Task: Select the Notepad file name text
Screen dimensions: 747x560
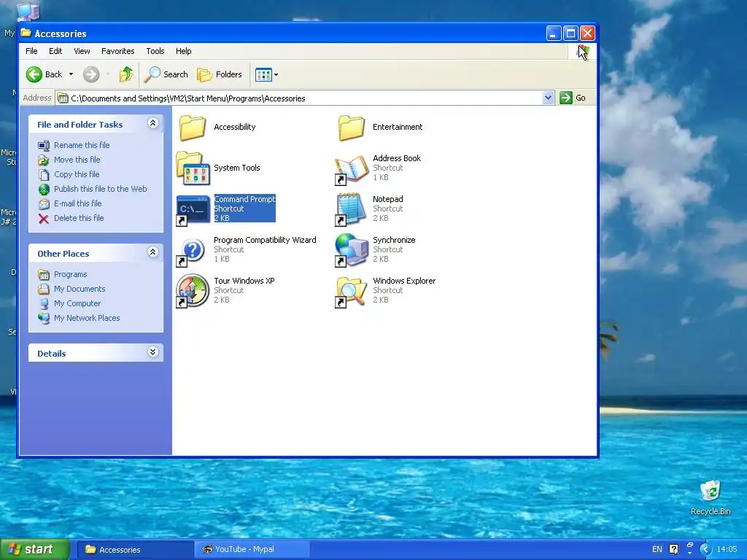Action: click(388, 199)
